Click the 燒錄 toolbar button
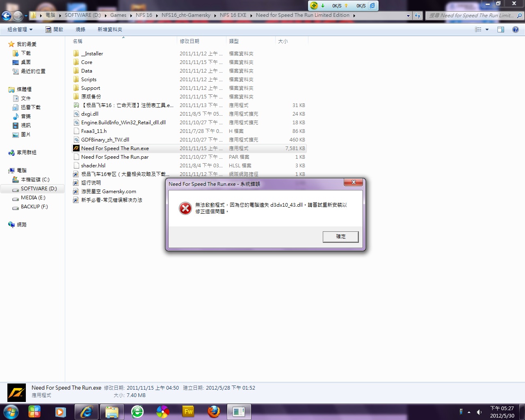 [80, 30]
